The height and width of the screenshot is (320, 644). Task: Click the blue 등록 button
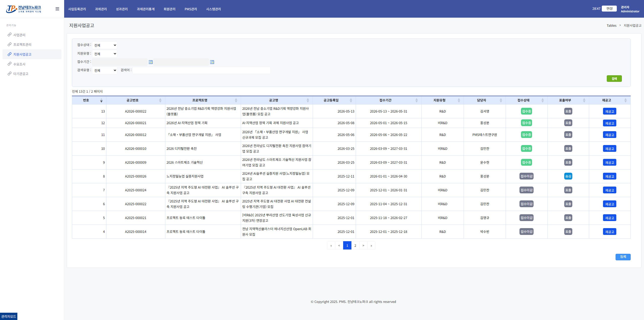[x=623, y=257]
